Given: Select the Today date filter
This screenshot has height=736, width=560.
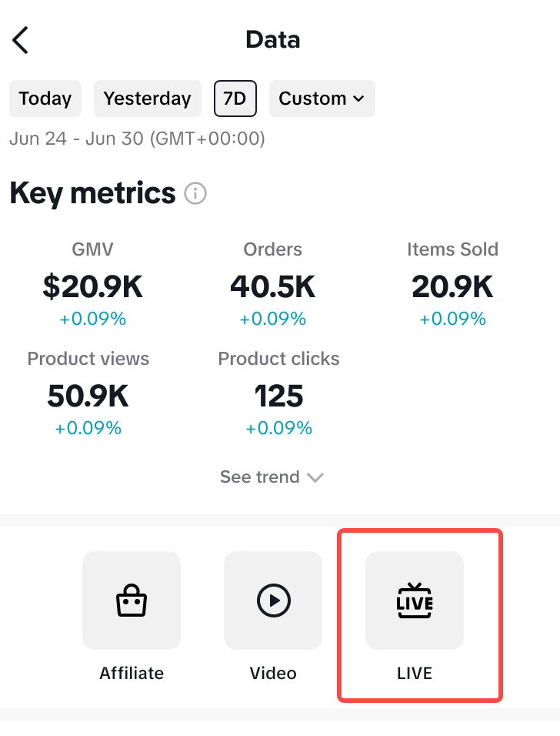Looking at the screenshot, I should (x=45, y=99).
